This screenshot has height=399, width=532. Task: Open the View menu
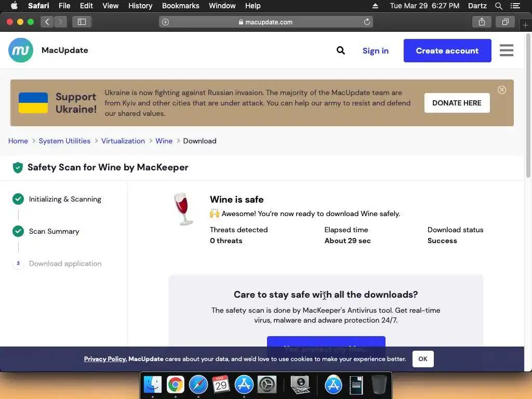(110, 6)
